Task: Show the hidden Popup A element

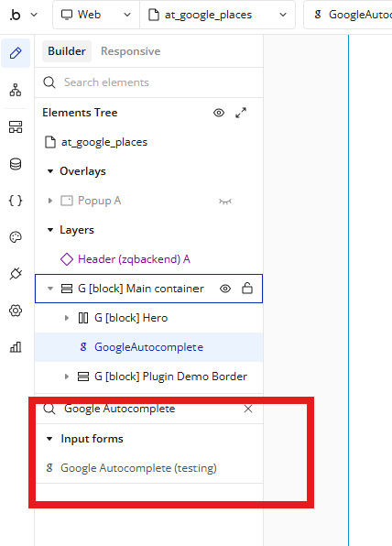Action: pyautogui.click(x=225, y=202)
